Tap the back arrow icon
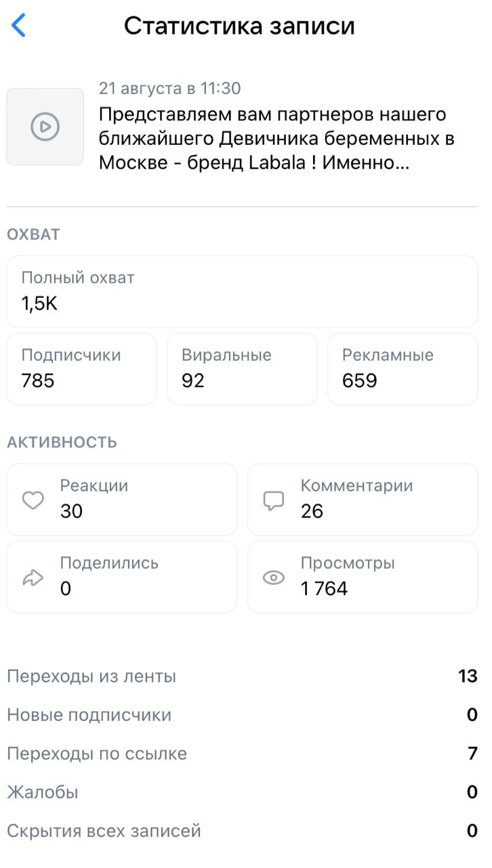Screen dimensions: 492x868 tap(19, 26)
